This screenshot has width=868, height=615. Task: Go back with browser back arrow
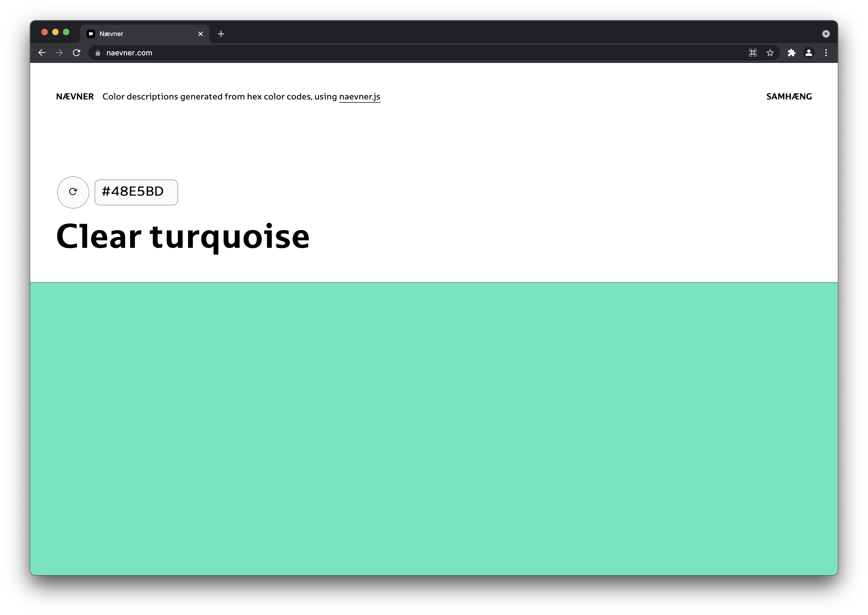tap(42, 53)
